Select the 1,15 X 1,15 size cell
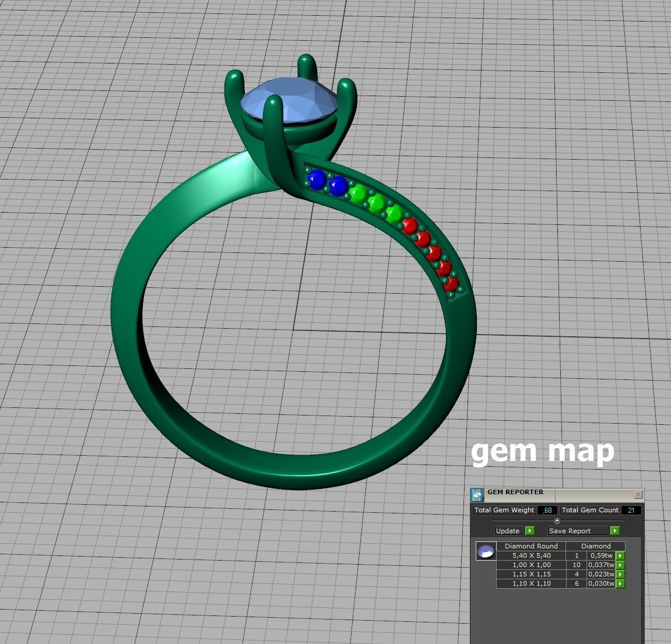This screenshot has width=671, height=644. pos(532,574)
